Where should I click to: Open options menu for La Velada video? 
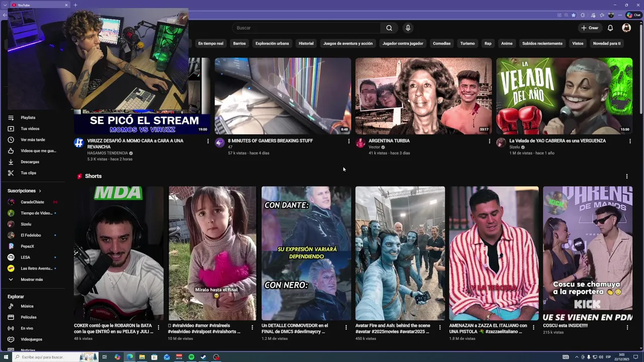tap(630, 141)
